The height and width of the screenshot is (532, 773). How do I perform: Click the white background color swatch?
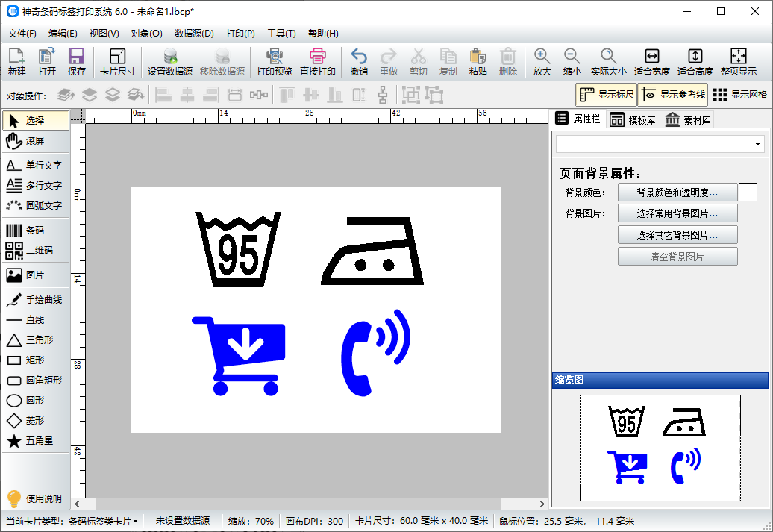(748, 193)
